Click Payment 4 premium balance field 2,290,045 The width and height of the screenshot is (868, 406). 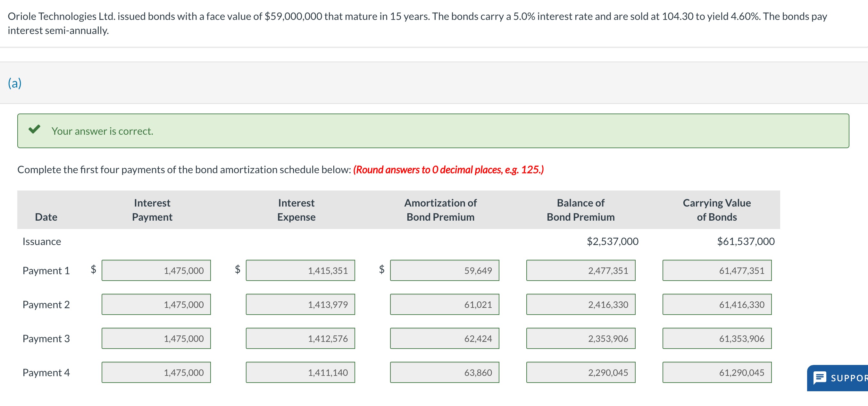click(580, 372)
